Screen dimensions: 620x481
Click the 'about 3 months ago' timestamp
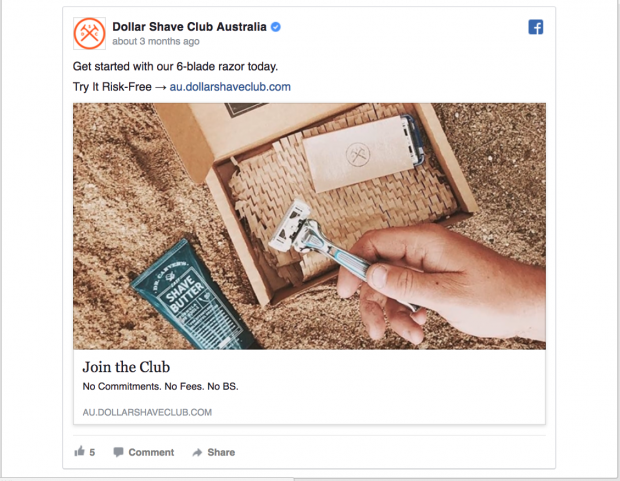pyautogui.click(x=156, y=42)
